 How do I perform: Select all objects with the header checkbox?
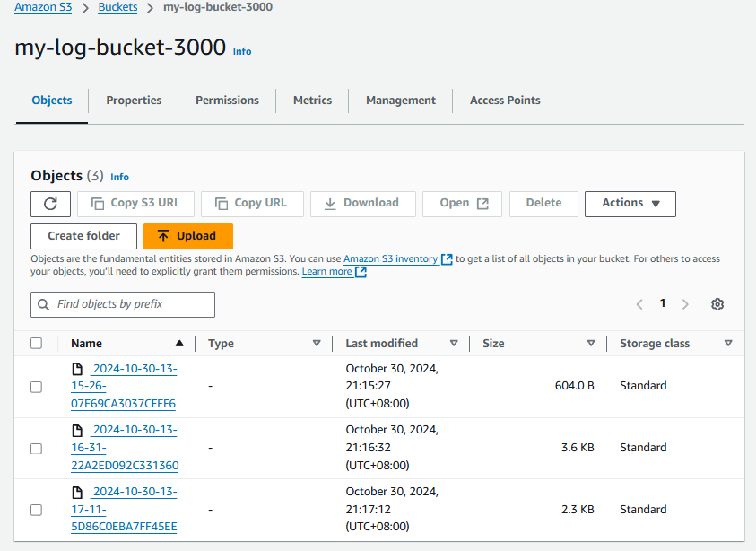[36, 343]
